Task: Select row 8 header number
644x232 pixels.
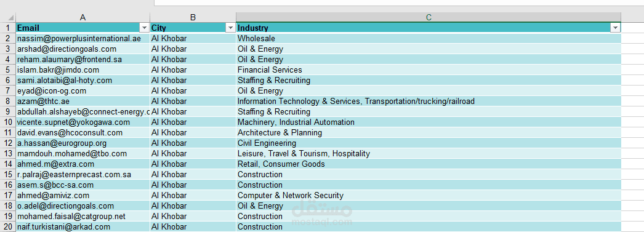Action: click(x=8, y=101)
